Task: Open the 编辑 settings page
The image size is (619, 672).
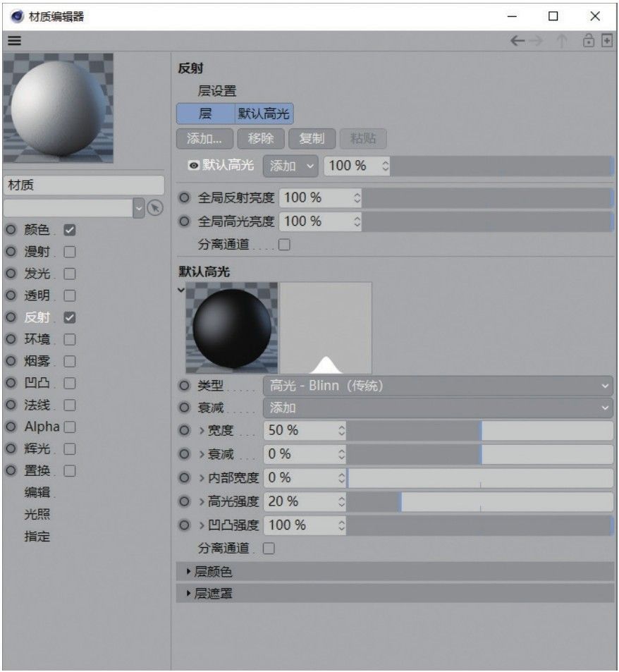Action: click(37, 492)
